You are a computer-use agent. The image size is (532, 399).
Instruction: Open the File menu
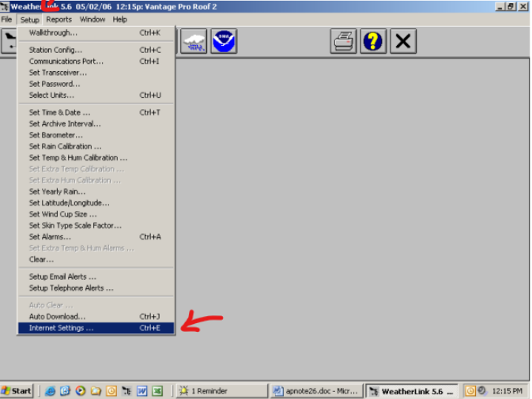click(x=7, y=19)
